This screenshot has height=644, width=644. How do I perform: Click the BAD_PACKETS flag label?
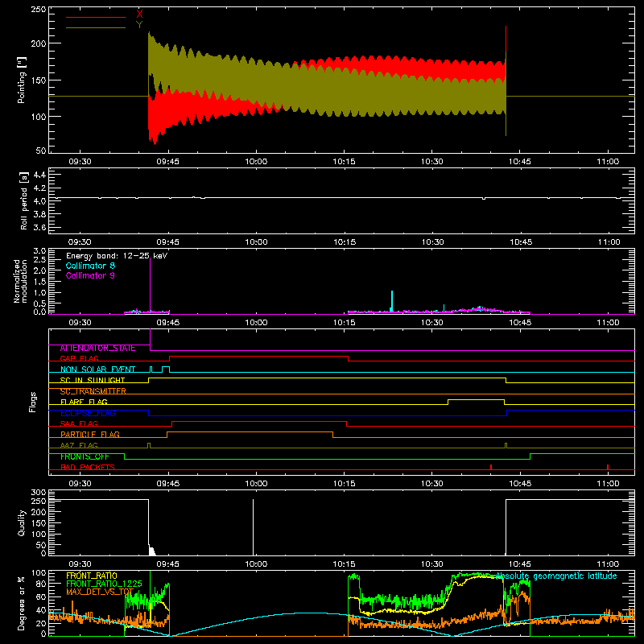[88, 467]
